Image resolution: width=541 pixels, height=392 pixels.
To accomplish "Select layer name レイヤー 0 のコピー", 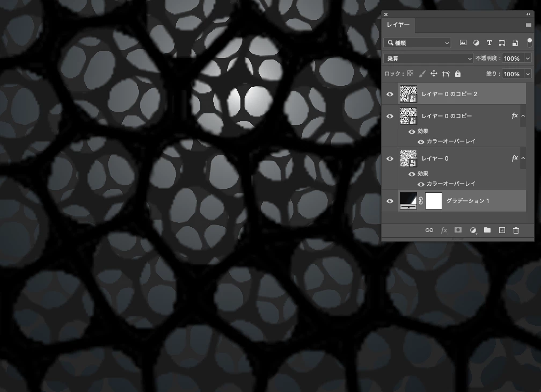I will point(447,116).
